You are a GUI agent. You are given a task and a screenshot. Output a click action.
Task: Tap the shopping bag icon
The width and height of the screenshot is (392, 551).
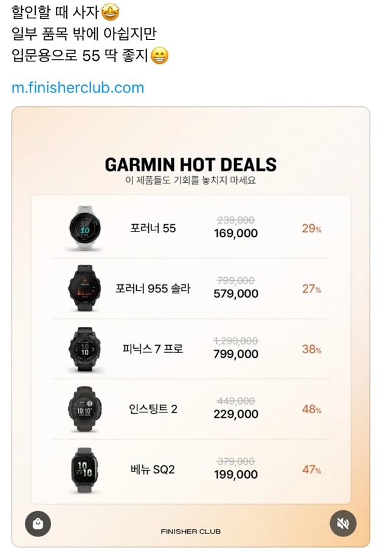38,524
